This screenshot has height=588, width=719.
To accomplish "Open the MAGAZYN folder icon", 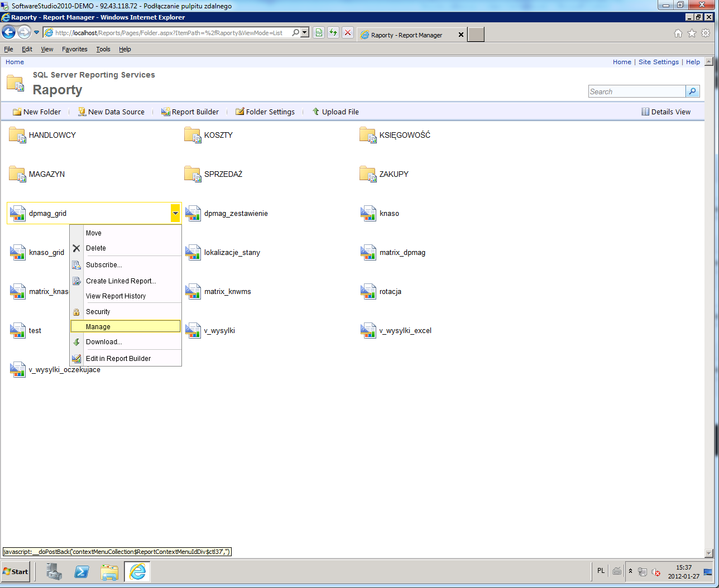I will point(17,175).
